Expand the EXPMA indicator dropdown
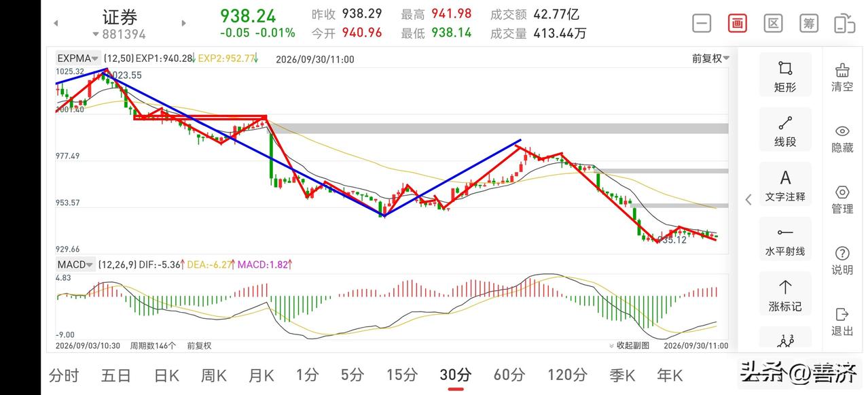 [x=78, y=58]
